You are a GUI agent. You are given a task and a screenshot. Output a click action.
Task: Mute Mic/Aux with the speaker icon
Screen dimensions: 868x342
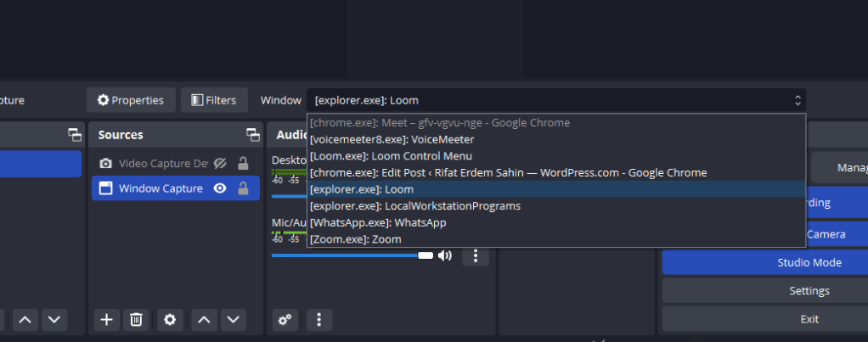coord(445,255)
